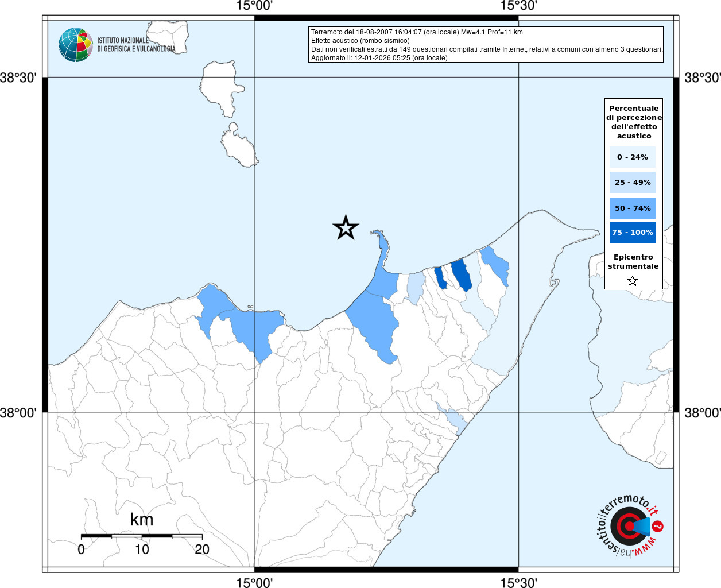Click the southernmost island on the map
The image size is (721, 588).
pyautogui.click(x=240, y=149)
